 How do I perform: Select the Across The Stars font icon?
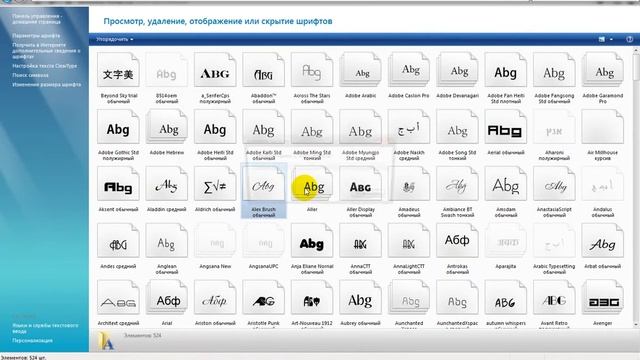pos(312,70)
